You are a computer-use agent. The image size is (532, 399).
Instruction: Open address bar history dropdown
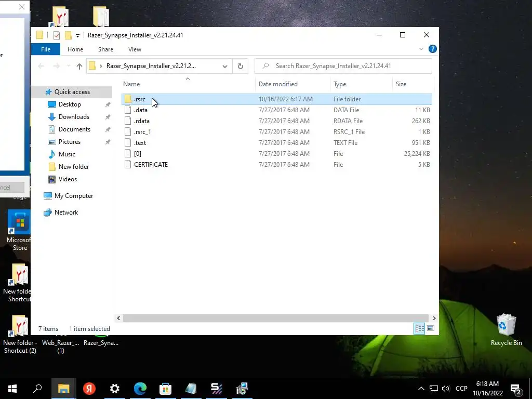click(224, 66)
